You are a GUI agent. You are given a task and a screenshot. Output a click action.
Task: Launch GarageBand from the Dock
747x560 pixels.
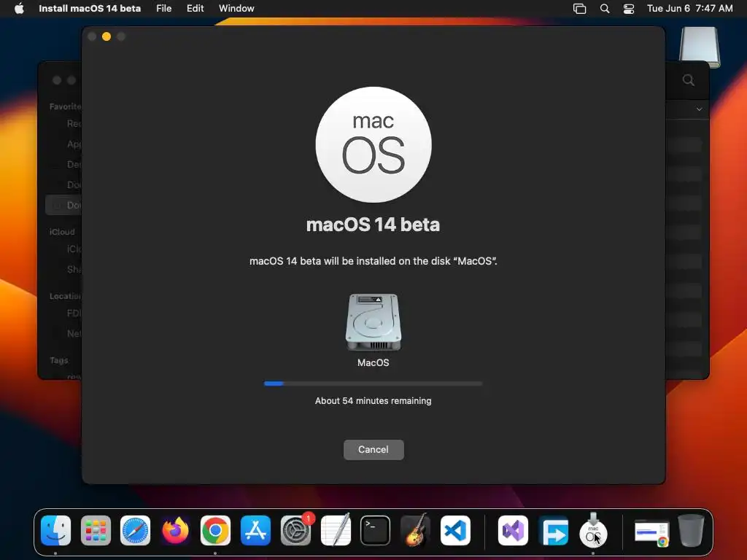coord(415,529)
